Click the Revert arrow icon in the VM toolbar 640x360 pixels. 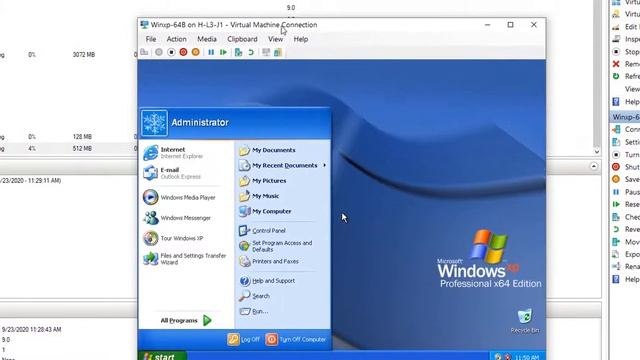click(251, 52)
